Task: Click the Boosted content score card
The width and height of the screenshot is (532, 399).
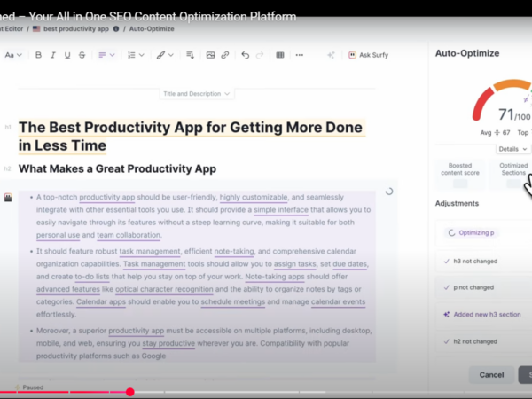Action: tap(460, 175)
